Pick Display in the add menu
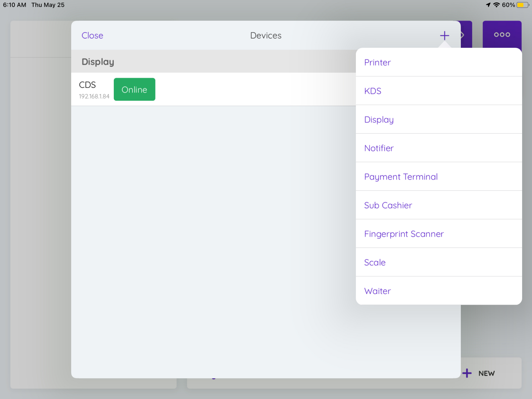 [438, 119]
